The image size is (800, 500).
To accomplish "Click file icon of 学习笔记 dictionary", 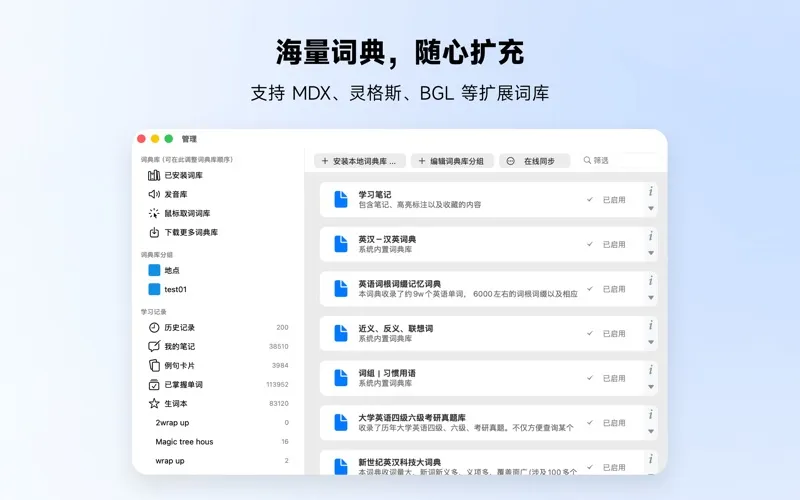I will 341,199.
